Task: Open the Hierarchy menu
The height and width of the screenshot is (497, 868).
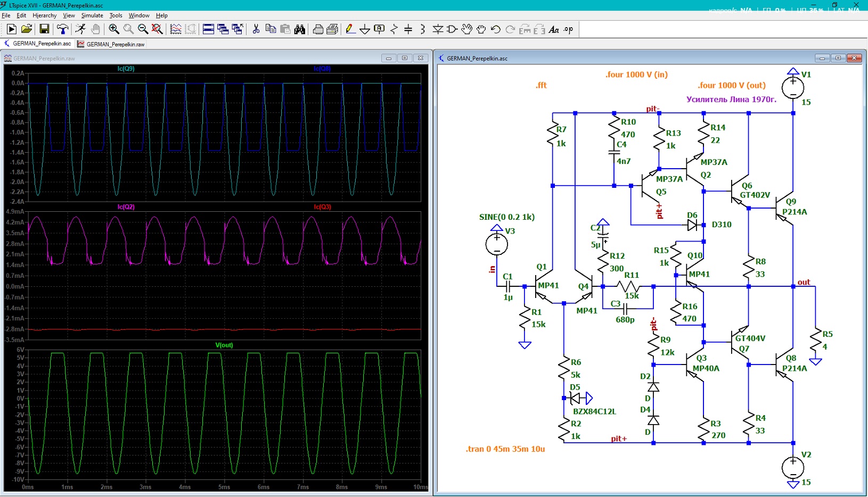Action: (x=44, y=15)
